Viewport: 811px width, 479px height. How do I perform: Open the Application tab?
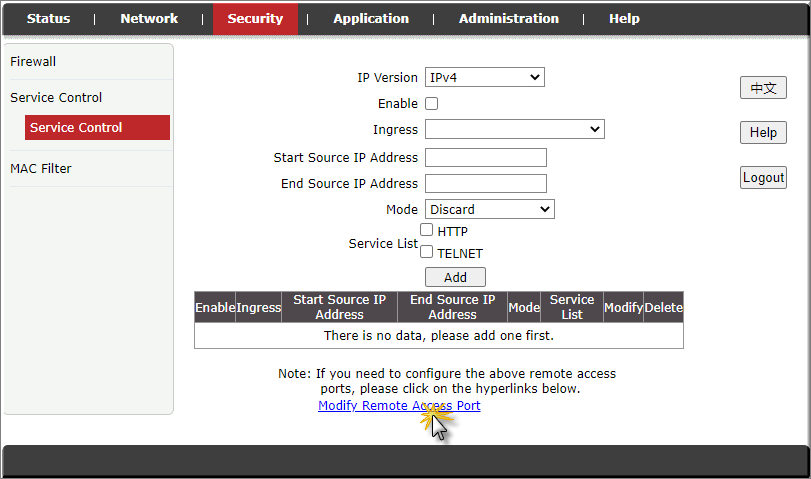(370, 19)
